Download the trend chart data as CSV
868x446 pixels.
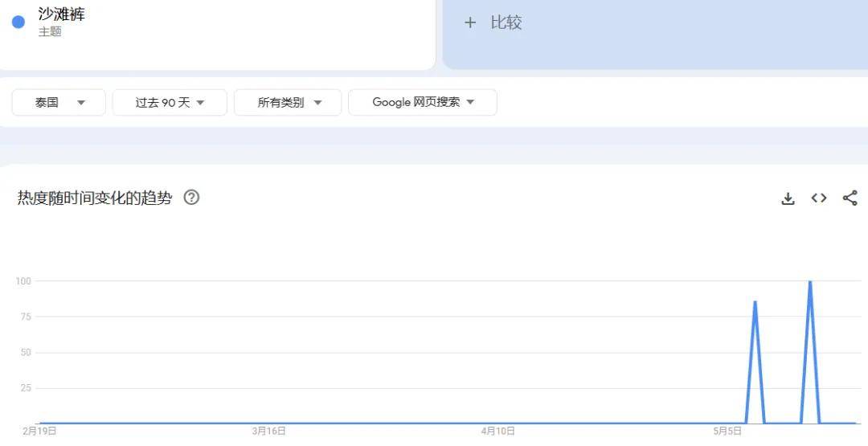(788, 198)
